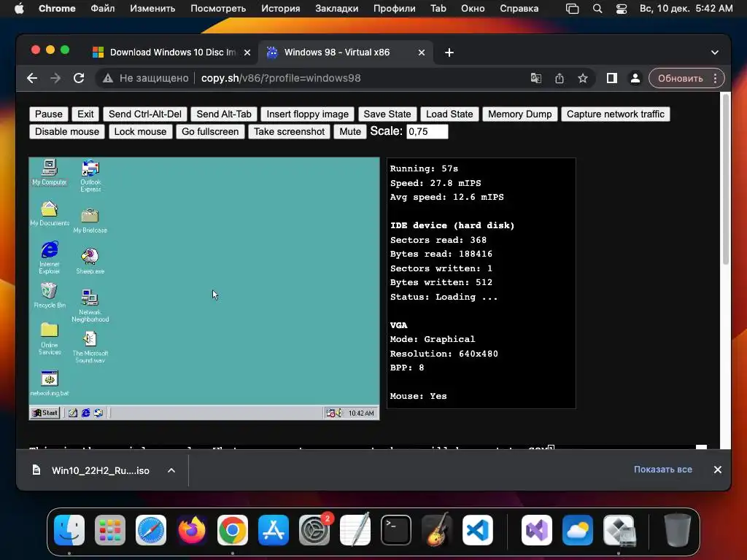Viewport: 747px width, 560px height.
Task: Open a new Chrome tab
Action: (x=449, y=52)
